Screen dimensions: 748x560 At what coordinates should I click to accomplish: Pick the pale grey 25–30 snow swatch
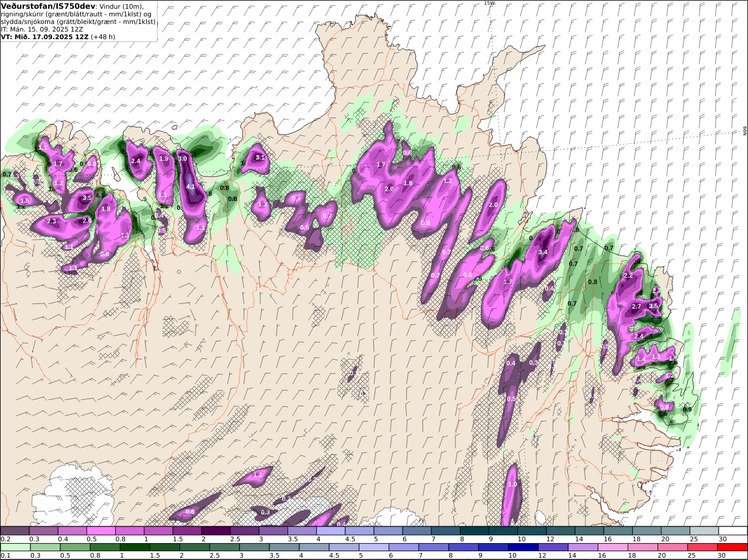click(x=704, y=531)
